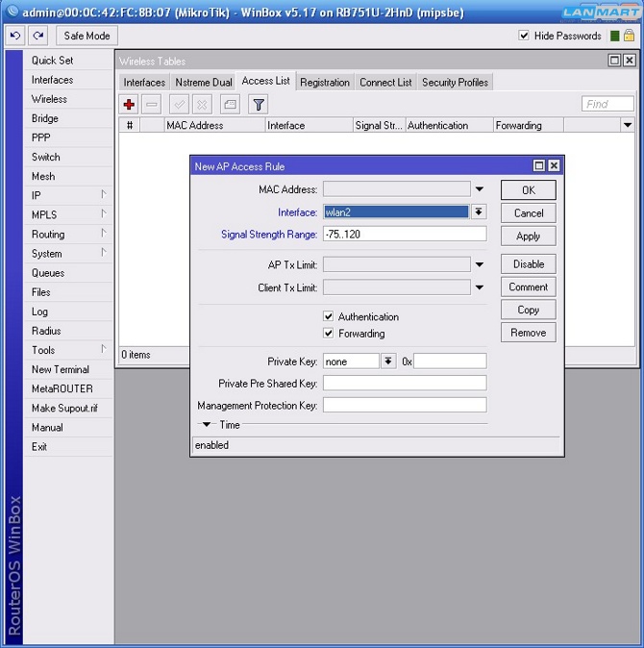Viewport: 644px width, 648px height.
Task: Click the checkmark Enable toolbar icon
Action: coord(180,104)
